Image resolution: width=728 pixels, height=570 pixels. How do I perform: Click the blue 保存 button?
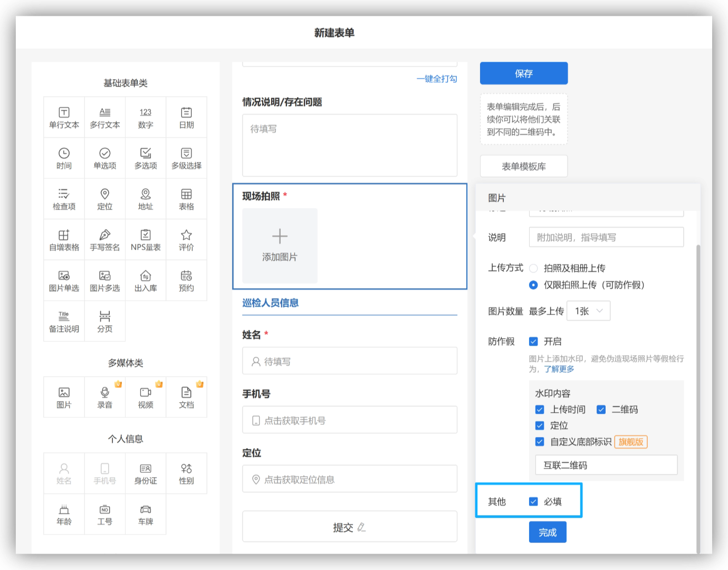pyautogui.click(x=523, y=73)
